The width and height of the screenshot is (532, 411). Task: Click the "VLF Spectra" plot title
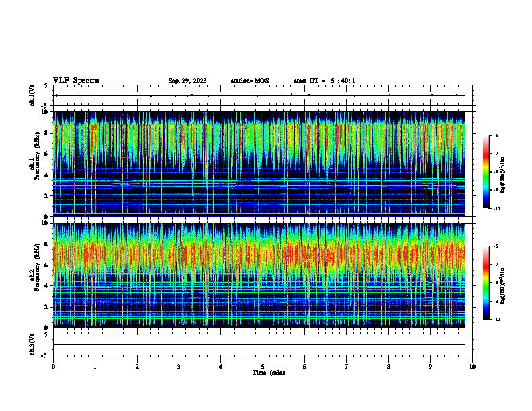[76, 81]
